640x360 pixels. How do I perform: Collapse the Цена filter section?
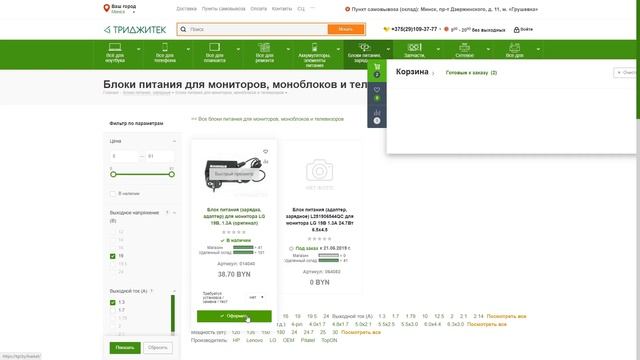[174, 141]
